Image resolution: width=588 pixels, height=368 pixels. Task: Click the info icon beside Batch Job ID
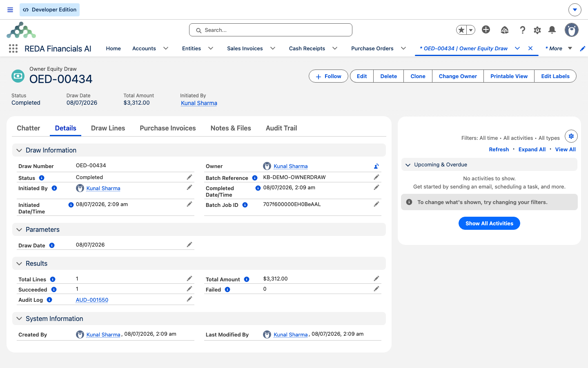(x=245, y=205)
